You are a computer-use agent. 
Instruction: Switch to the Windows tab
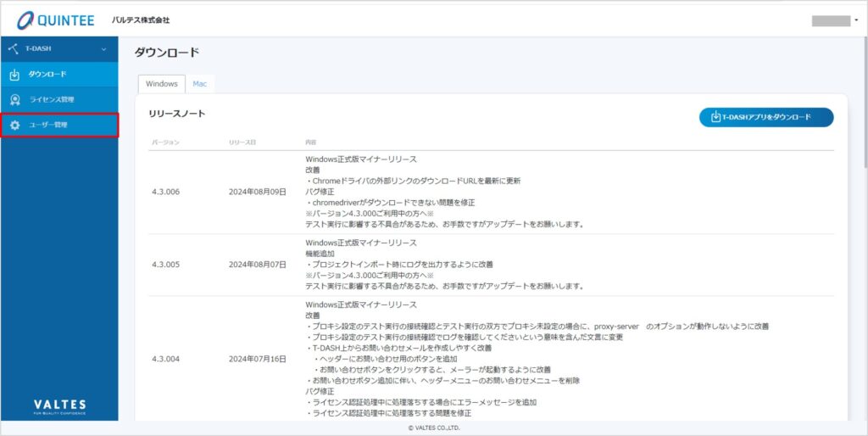coord(161,84)
